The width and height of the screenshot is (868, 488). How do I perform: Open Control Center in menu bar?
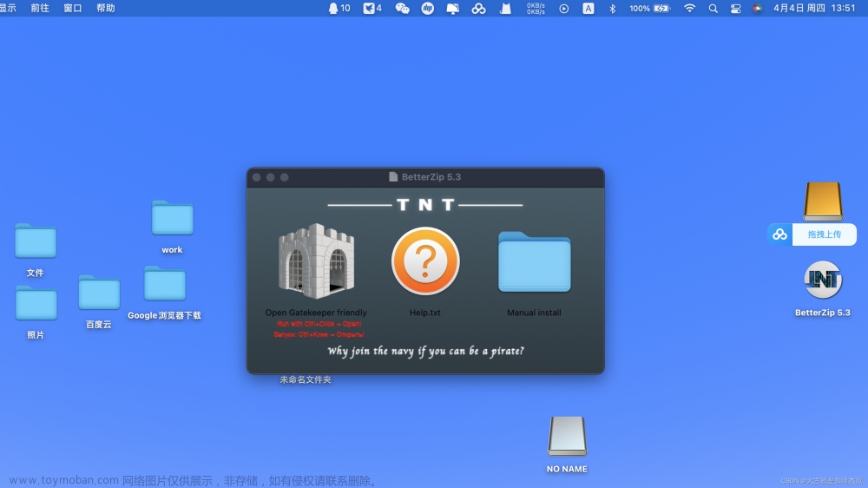(736, 9)
